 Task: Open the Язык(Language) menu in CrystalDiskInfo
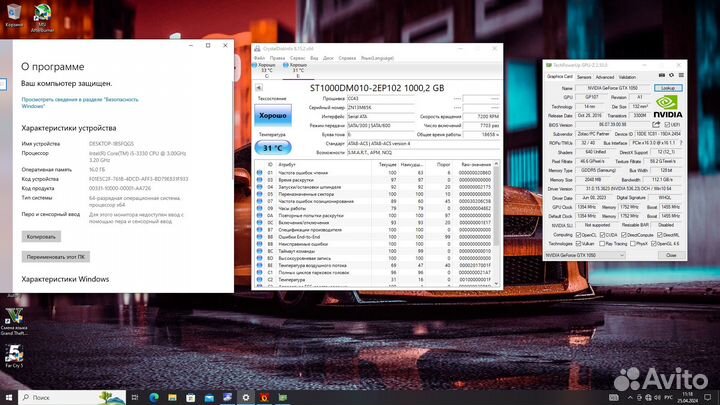[x=377, y=58]
